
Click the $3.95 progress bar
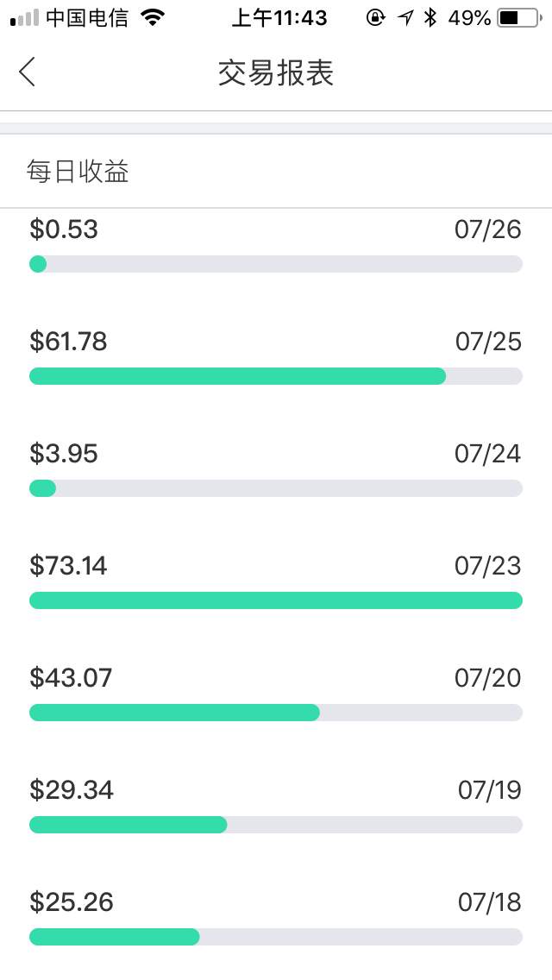pyautogui.click(x=43, y=488)
